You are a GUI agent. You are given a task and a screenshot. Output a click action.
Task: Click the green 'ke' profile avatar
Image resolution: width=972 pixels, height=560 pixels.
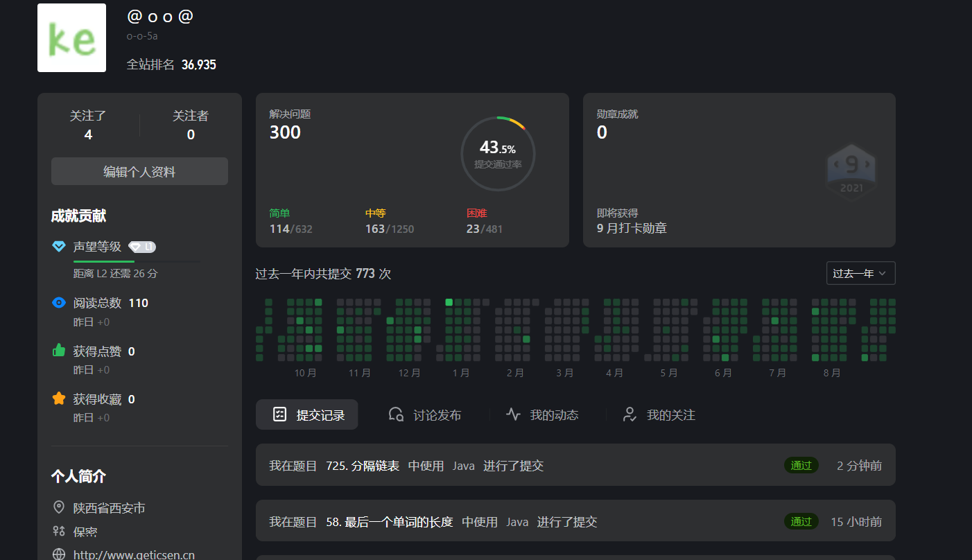click(x=71, y=37)
